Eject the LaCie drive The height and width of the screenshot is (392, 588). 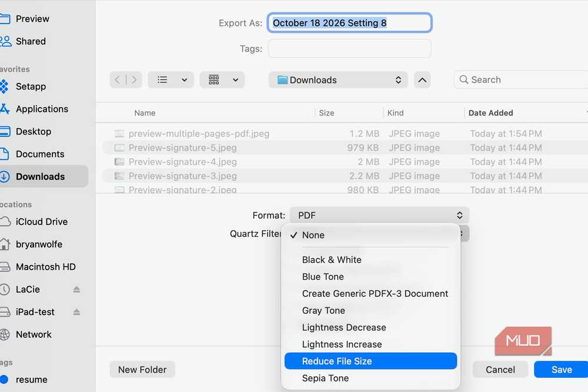76,289
